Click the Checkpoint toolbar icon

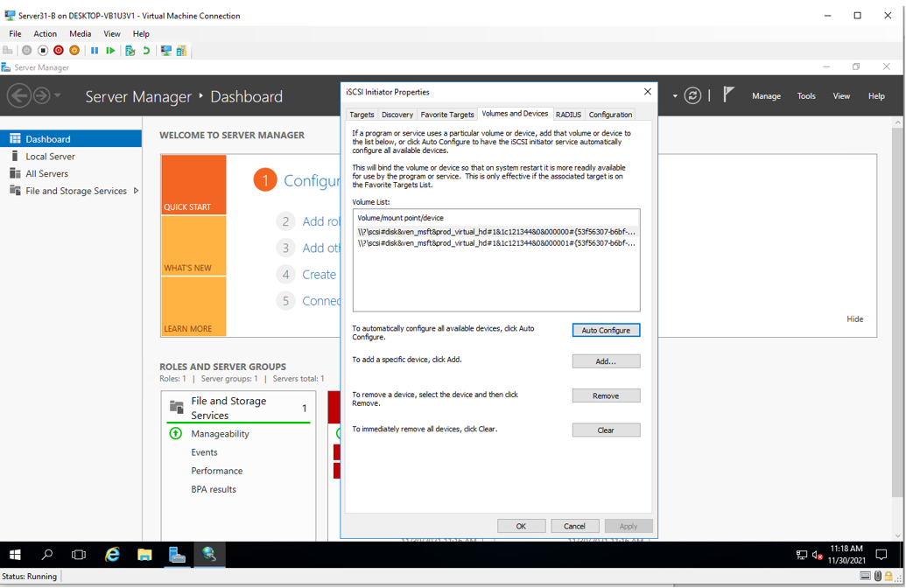click(130, 51)
